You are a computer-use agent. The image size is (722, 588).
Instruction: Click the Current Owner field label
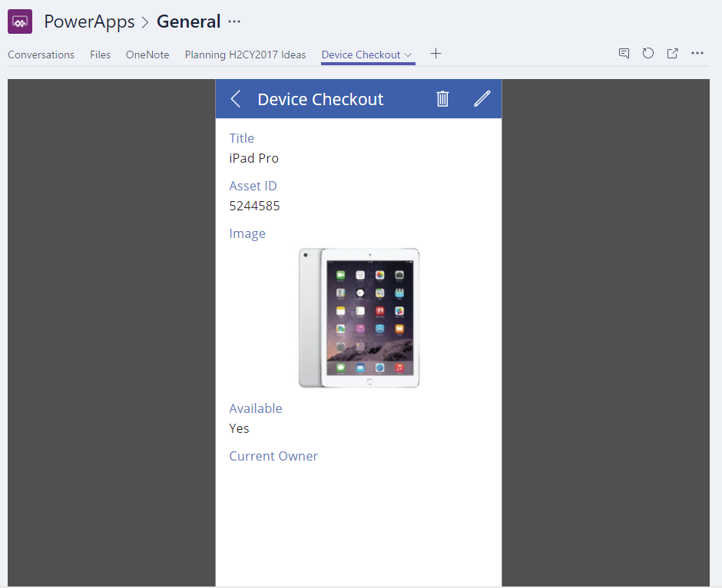pyautogui.click(x=273, y=456)
